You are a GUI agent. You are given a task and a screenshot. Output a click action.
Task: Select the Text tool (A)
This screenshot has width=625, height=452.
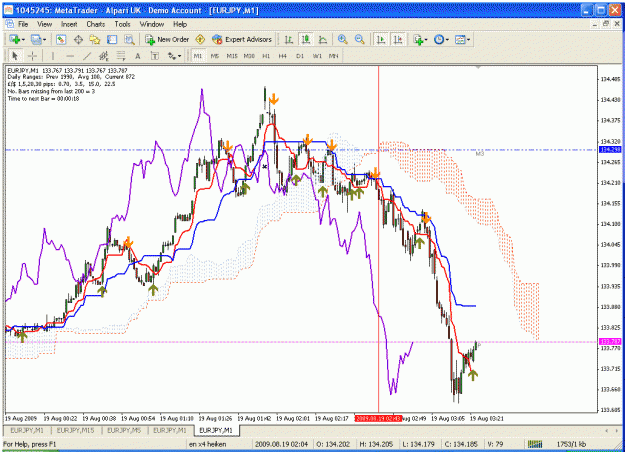point(138,56)
